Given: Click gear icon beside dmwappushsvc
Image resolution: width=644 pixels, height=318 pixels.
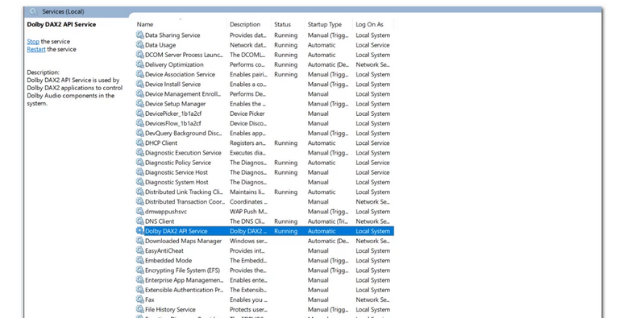Looking at the screenshot, I should point(140,211).
